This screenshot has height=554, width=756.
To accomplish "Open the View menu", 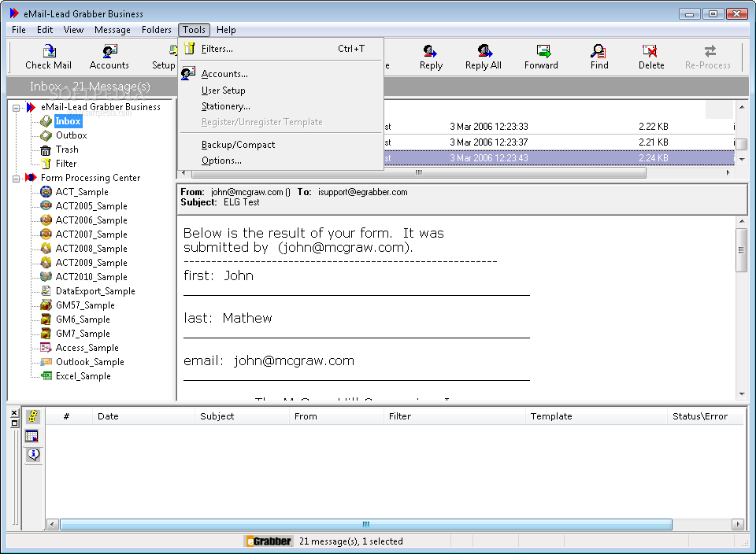I will pos(73,30).
